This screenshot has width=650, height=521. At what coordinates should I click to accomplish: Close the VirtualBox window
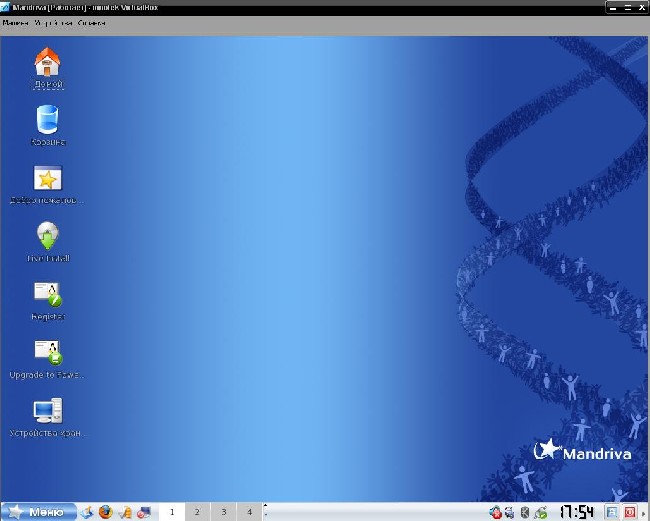[642, 7]
